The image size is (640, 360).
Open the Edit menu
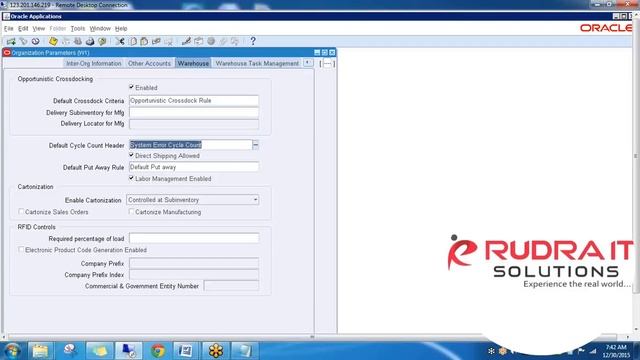point(23,28)
